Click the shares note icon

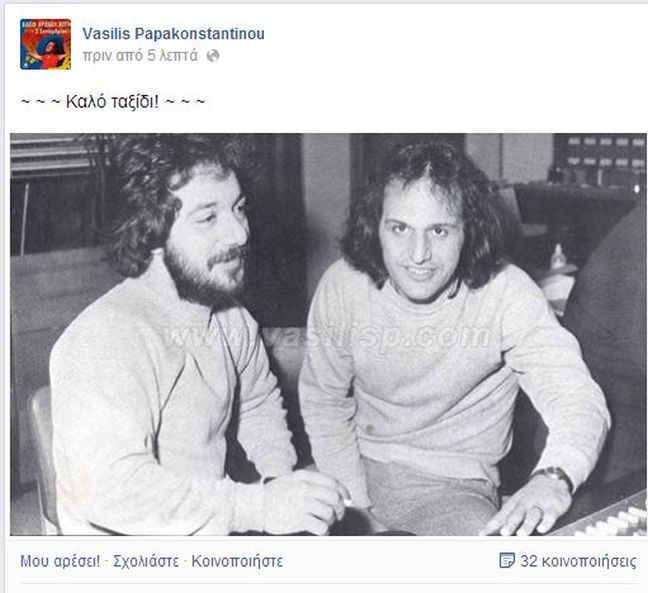tap(507, 560)
